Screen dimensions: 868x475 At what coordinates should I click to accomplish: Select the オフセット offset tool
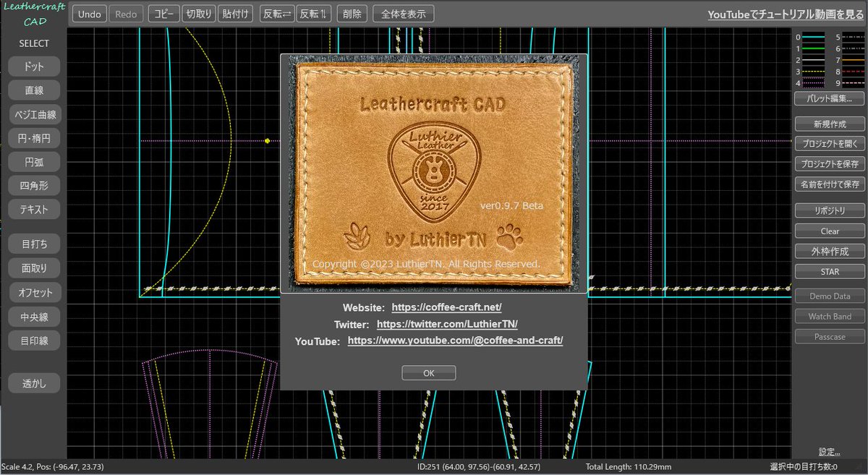pyautogui.click(x=34, y=292)
